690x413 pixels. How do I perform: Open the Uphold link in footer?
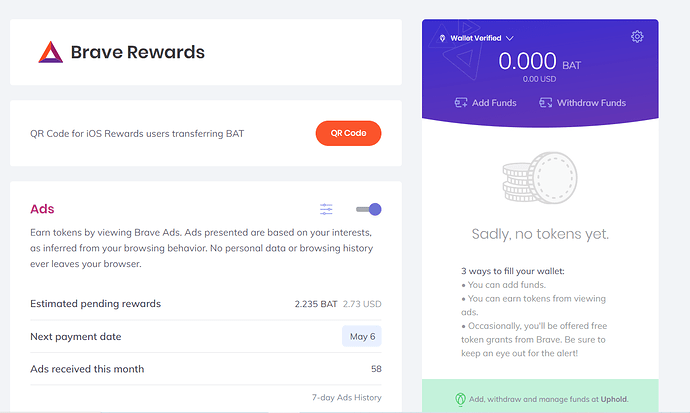pos(615,399)
